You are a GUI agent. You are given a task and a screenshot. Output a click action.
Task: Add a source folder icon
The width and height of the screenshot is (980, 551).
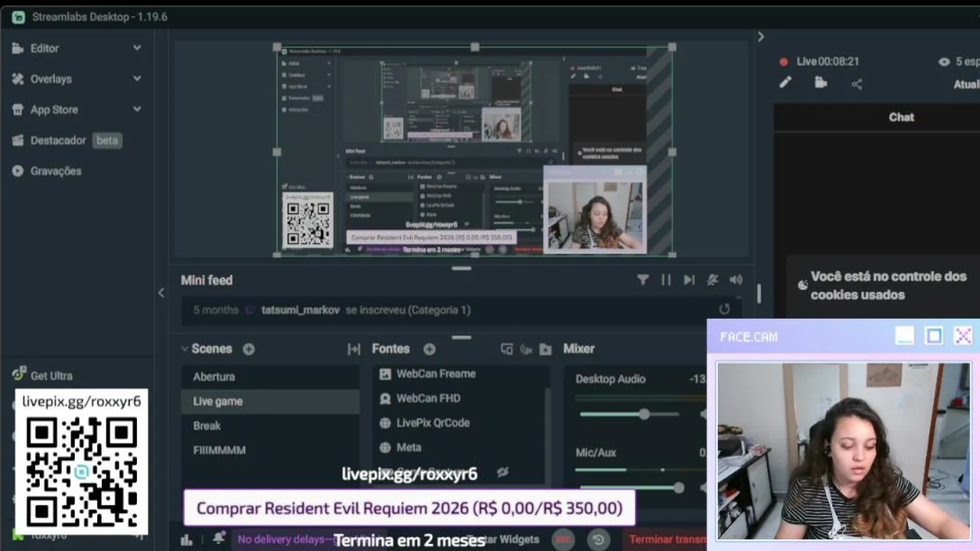click(545, 349)
